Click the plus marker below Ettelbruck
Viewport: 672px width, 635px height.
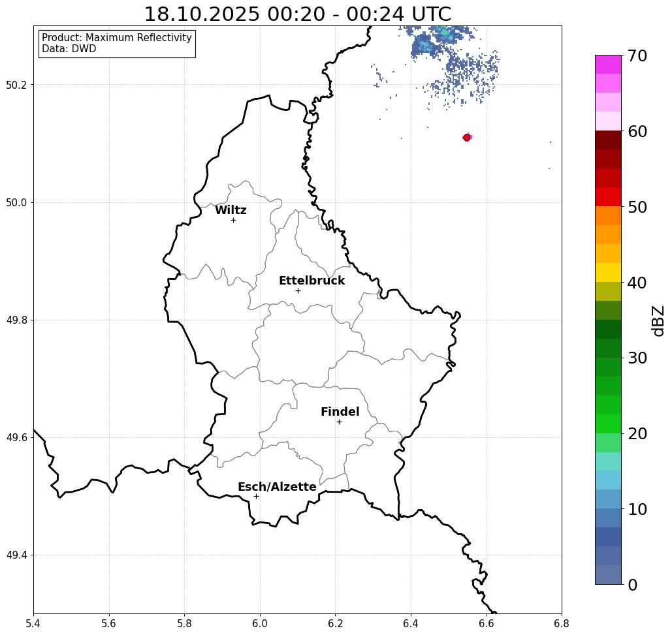(x=298, y=290)
